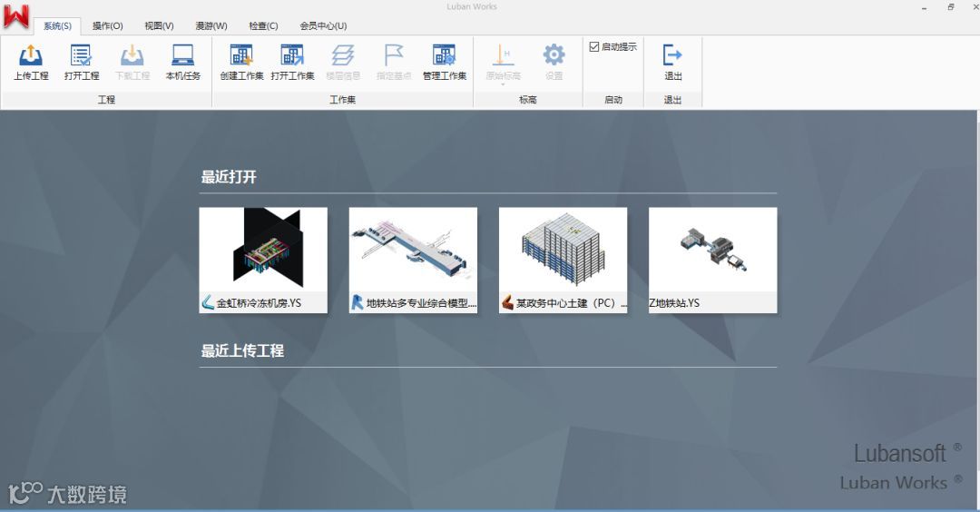Open the 检查(C) tab
The width and height of the screenshot is (980, 512).
point(263,25)
